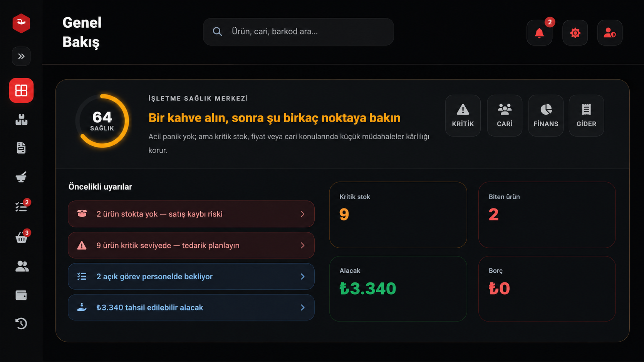Open settings gear in the header
Image resolution: width=644 pixels, height=362 pixels.
pyautogui.click(x=575, y=33)
